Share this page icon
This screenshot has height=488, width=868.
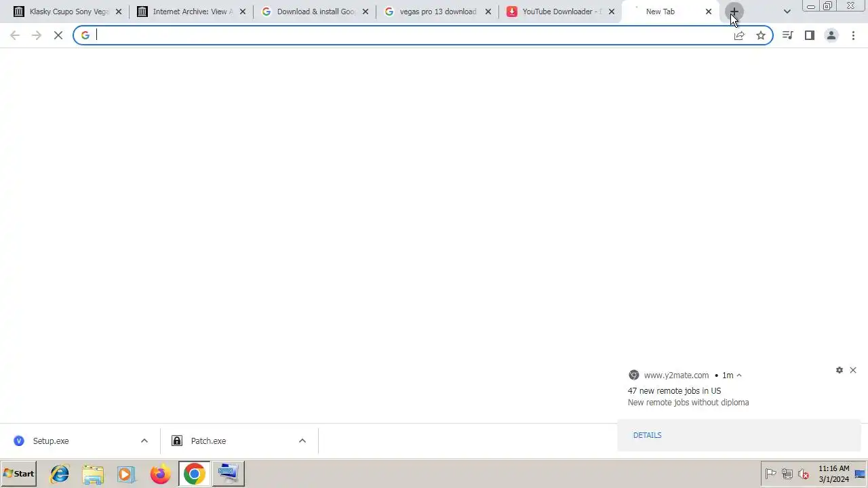pos(739,35)
